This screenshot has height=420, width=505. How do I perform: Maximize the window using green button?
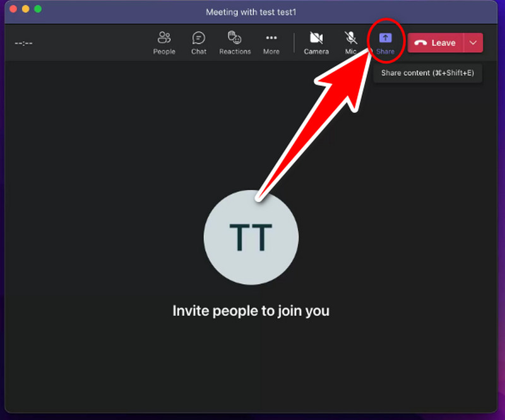tap(38, 9)
